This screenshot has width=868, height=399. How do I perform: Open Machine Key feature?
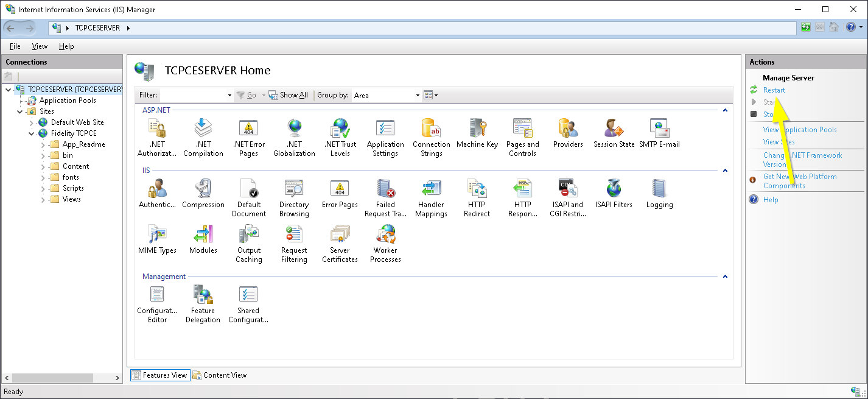[477, 133]
